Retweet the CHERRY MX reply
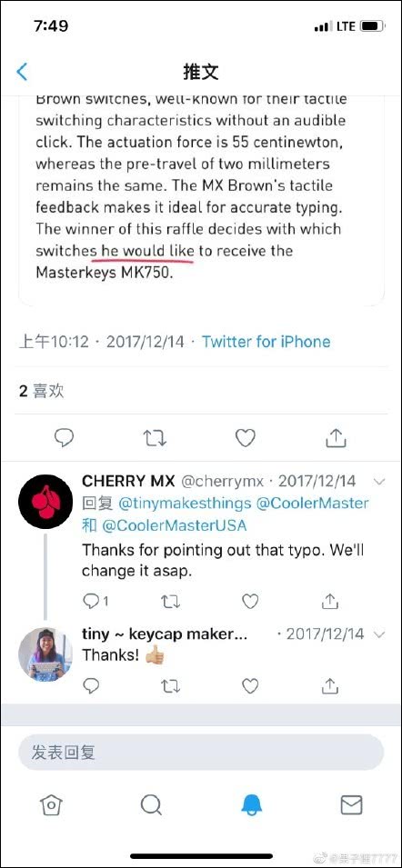 (x=170, y=601)
